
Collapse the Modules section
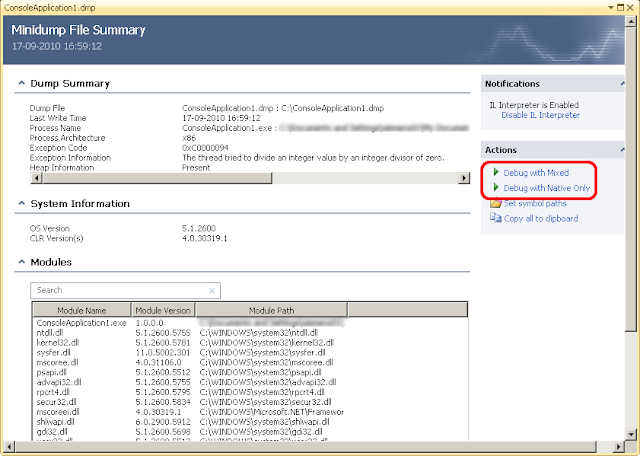pos(22,261)
